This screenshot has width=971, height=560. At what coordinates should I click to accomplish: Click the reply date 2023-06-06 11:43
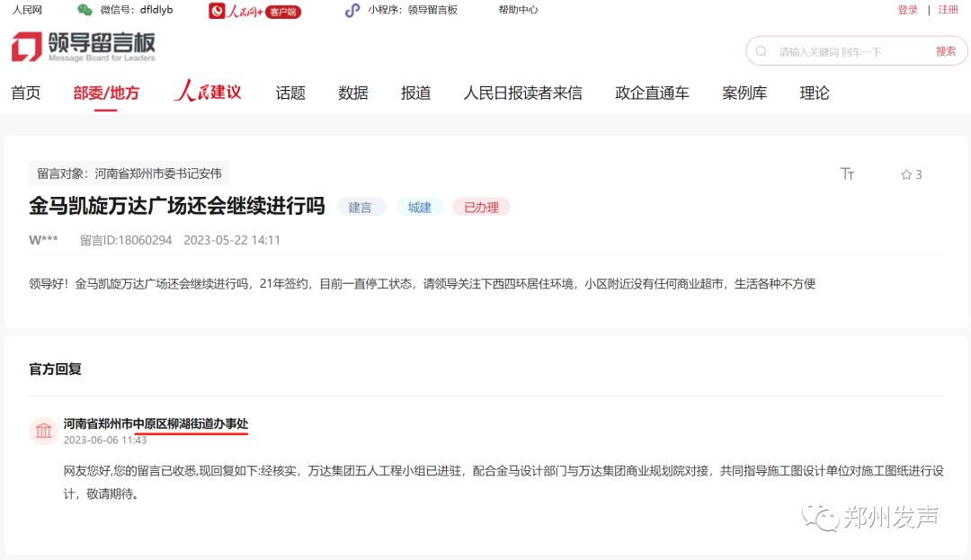coord(104,440)
